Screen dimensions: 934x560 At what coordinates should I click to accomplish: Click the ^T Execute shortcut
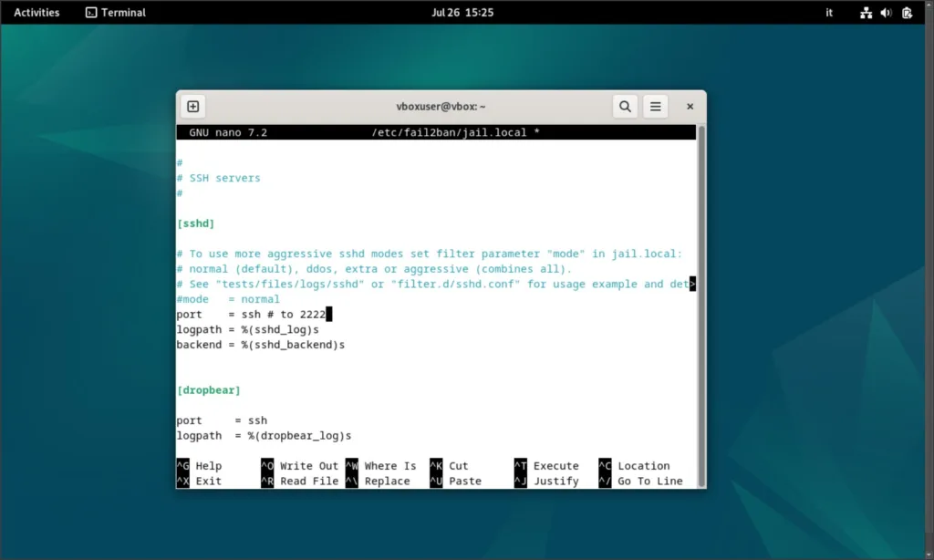click(547, 466)
